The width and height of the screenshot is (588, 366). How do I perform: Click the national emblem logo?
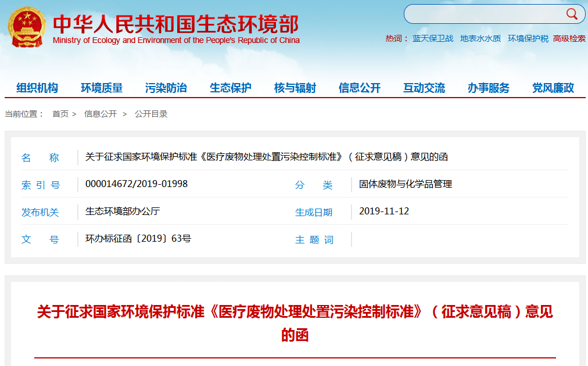27,27
